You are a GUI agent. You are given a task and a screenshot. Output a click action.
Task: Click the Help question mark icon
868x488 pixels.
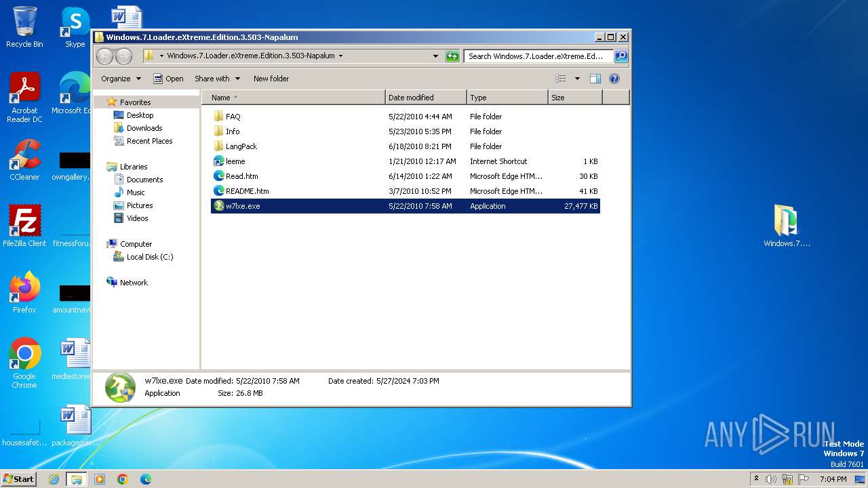(x=614, y=79)
